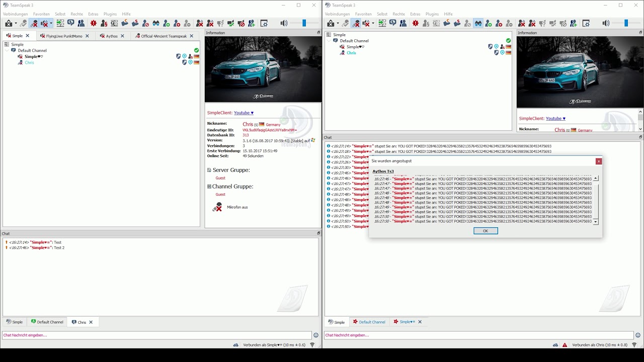
Task: Open Youtube link in right Information panel
Action: (x=555, y=119)
